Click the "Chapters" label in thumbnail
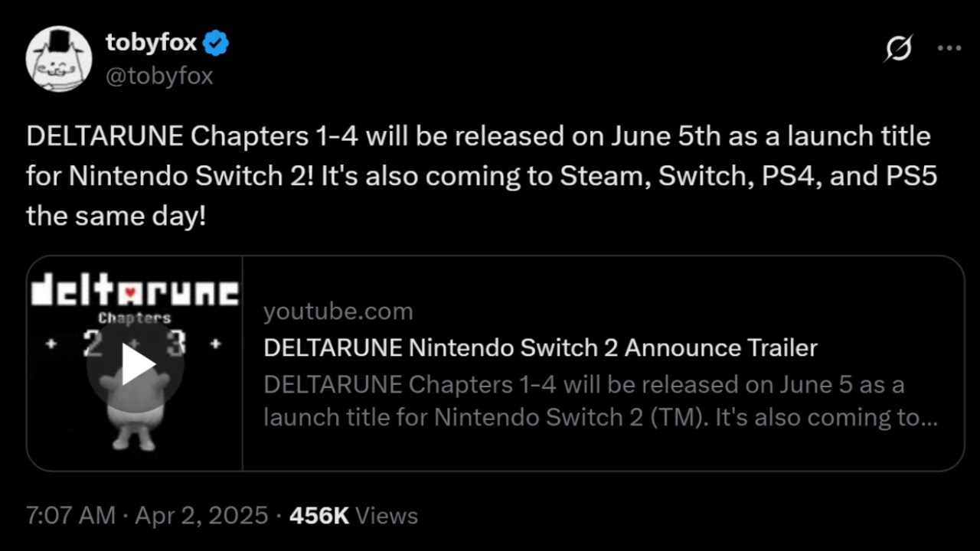The height and width of the screenshot is (551, 980). 135,318
